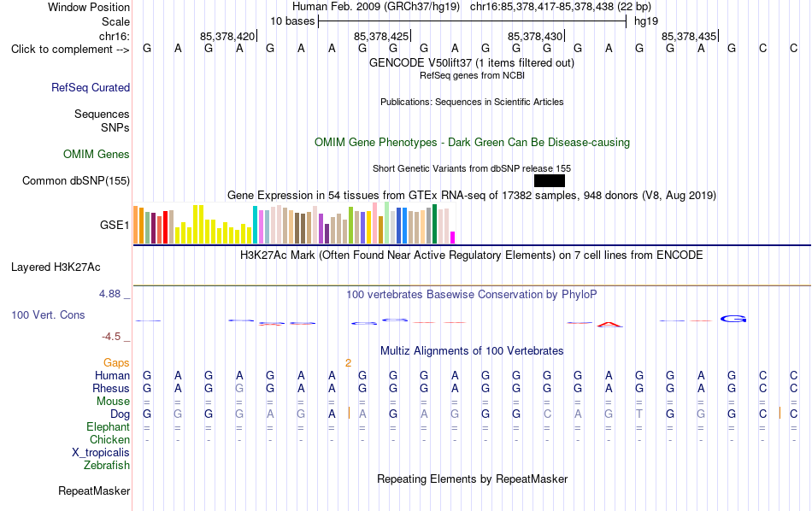
Task: Select the 'Dog' species label
Action: tap(120, 414)
